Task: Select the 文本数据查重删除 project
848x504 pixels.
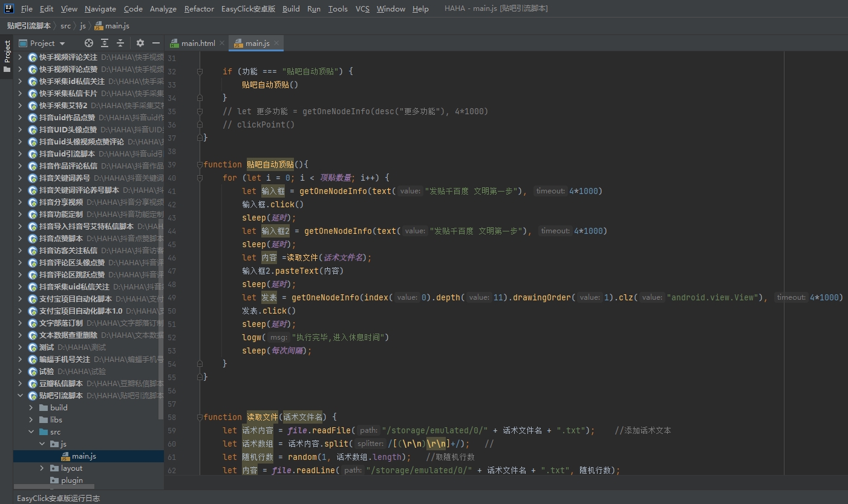Action: [x=88, y=335]
